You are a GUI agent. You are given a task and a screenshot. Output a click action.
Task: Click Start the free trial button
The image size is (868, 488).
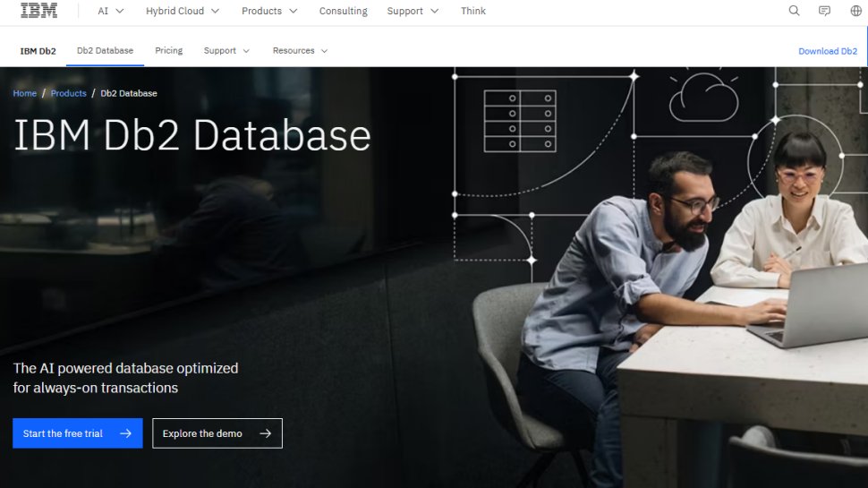(78, 433)
